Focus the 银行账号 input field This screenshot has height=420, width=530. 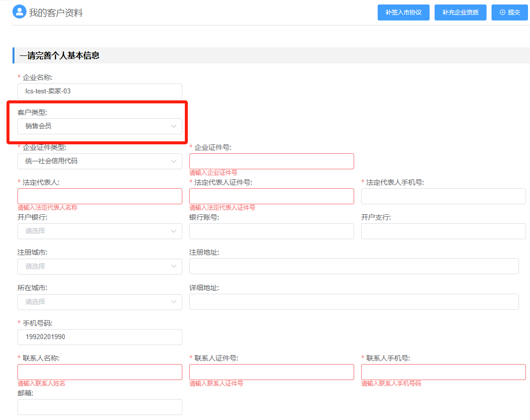[271, 231]
